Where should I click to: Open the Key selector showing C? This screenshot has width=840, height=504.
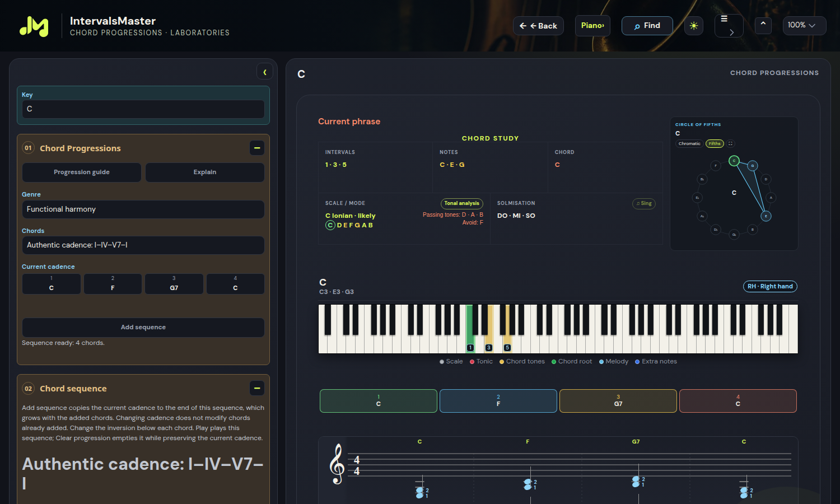[x=143, y=109]
